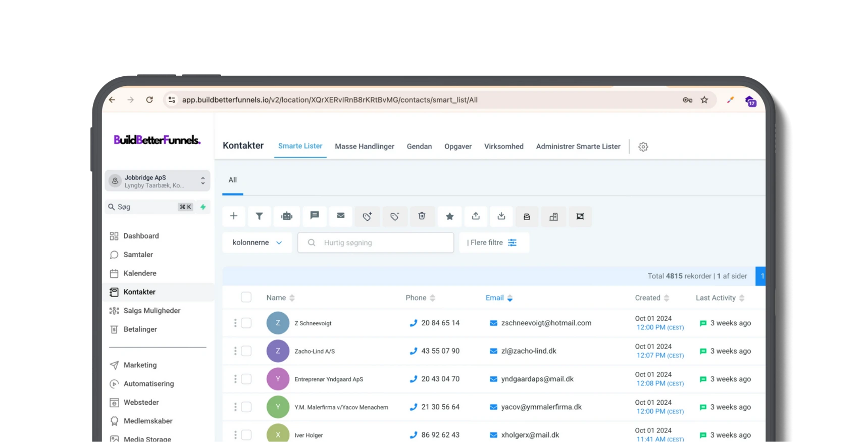Open the zl@zacho-lind.dk email link
Viewport: 868px width, 442px height.
tap(528, 351)
